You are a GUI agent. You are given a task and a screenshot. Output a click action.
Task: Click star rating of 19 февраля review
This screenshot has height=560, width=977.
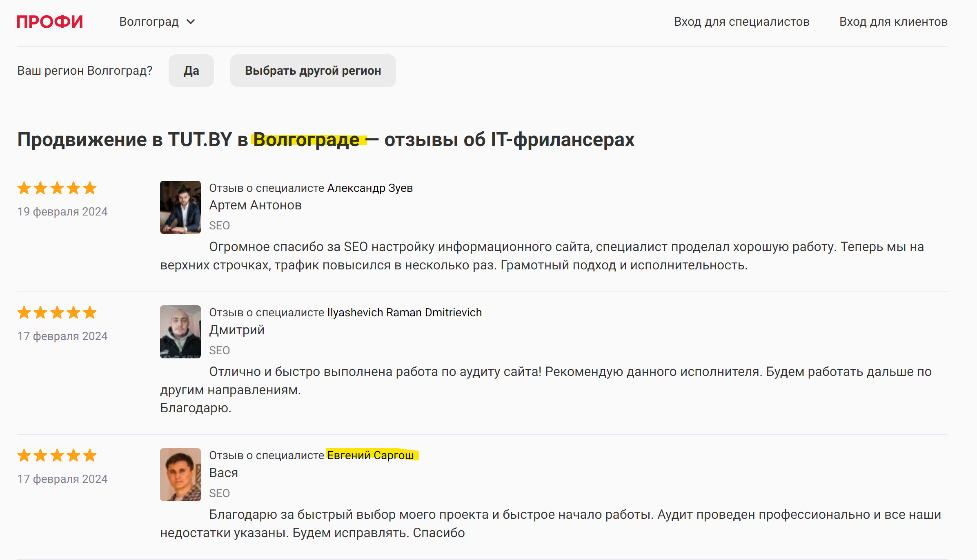click(x=57, y=188)
